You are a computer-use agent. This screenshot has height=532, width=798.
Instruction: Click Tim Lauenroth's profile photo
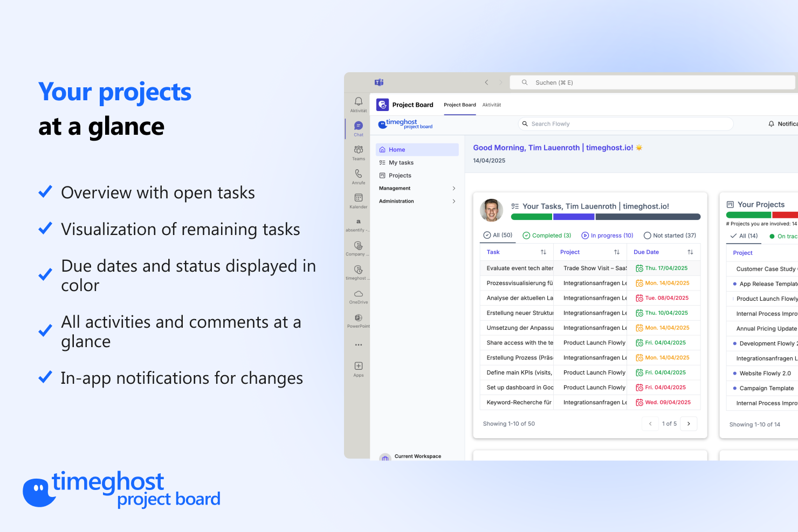click(x=492, y=210)
